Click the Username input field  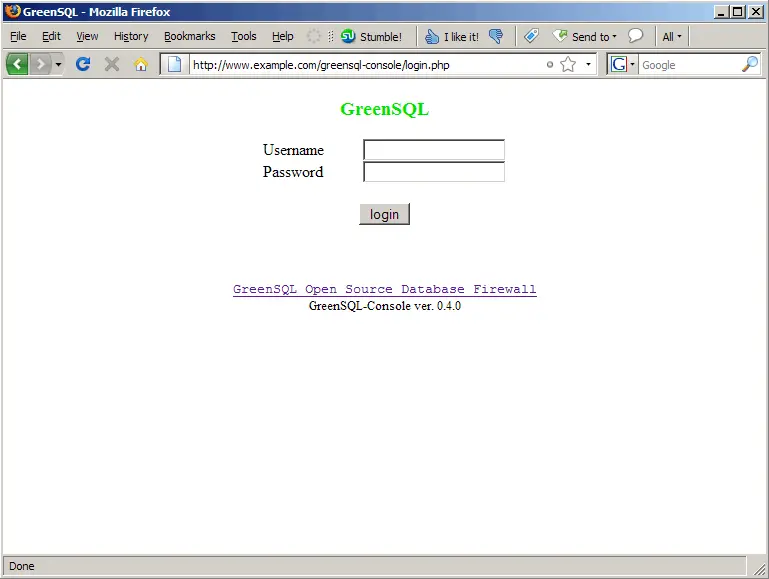[434, 150]
